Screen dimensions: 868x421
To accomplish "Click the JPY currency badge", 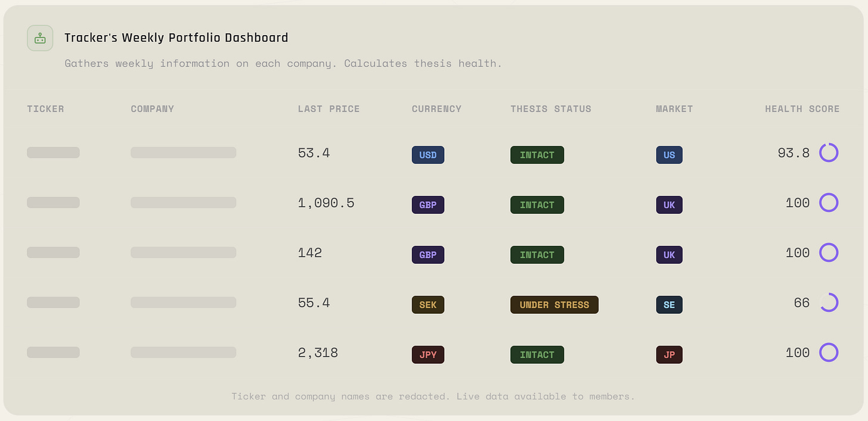I will click(x=428, y=355).
